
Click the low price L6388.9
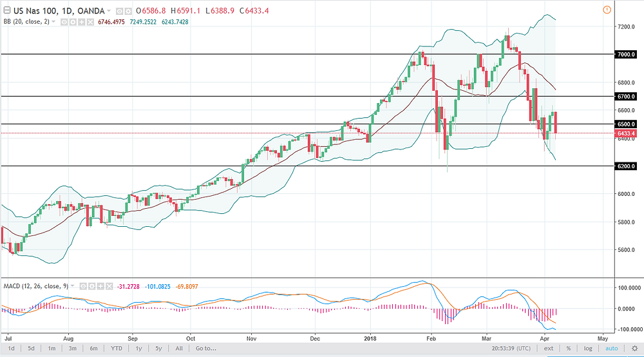(x=220, y=11)
